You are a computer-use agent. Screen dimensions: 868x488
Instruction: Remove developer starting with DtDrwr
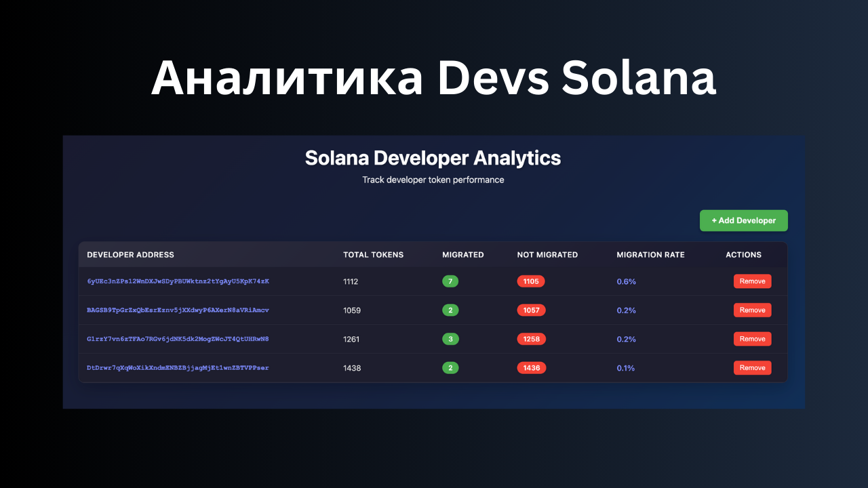click(x=752, y=367)
